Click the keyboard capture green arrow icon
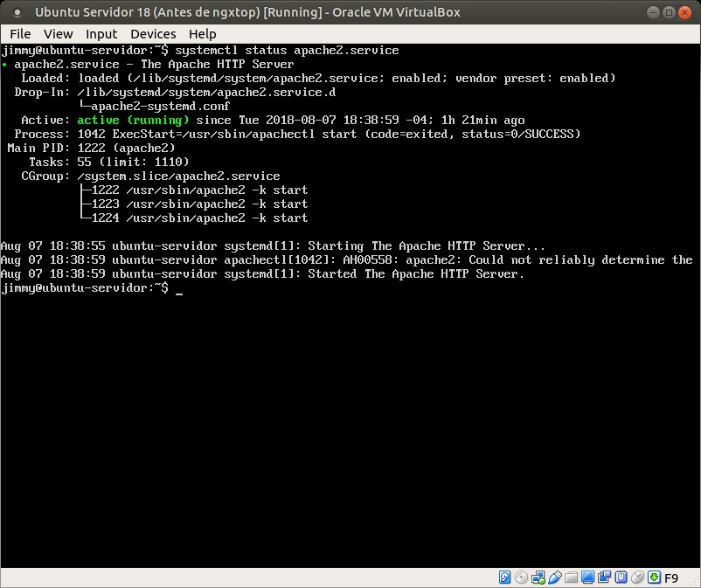 [x=654, y=578]
